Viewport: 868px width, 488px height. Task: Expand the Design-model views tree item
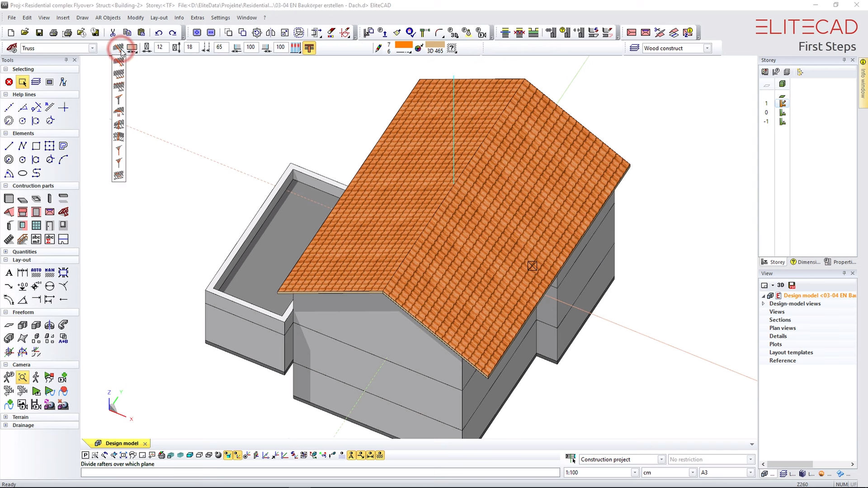pyautogui.click(x=764, y=304)
